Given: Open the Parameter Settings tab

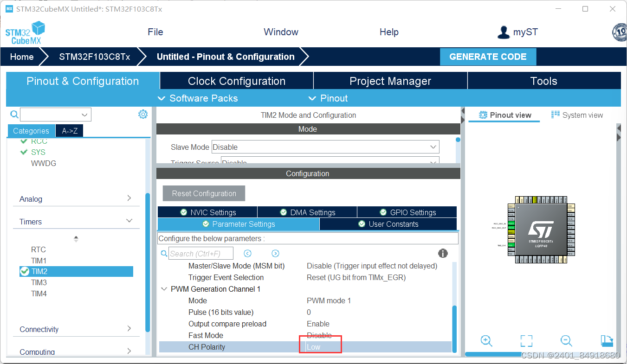Looking at the screenshot, I should coord(239,224).
